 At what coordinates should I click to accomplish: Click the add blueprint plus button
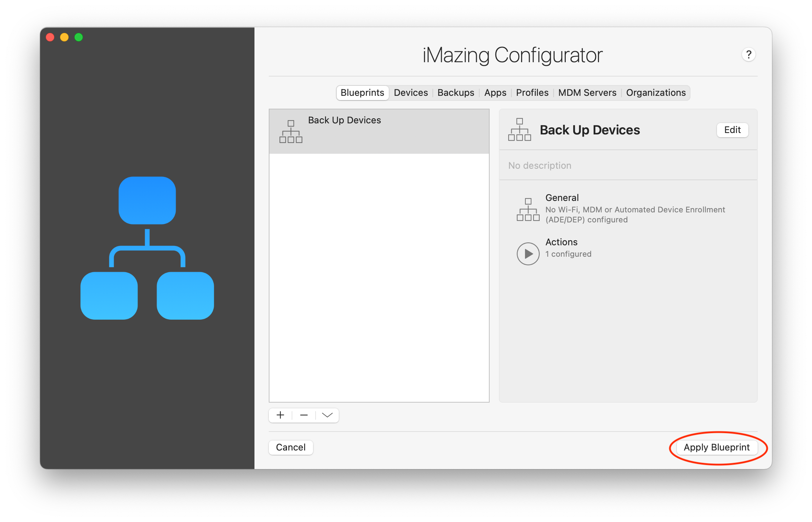point(281,415)
